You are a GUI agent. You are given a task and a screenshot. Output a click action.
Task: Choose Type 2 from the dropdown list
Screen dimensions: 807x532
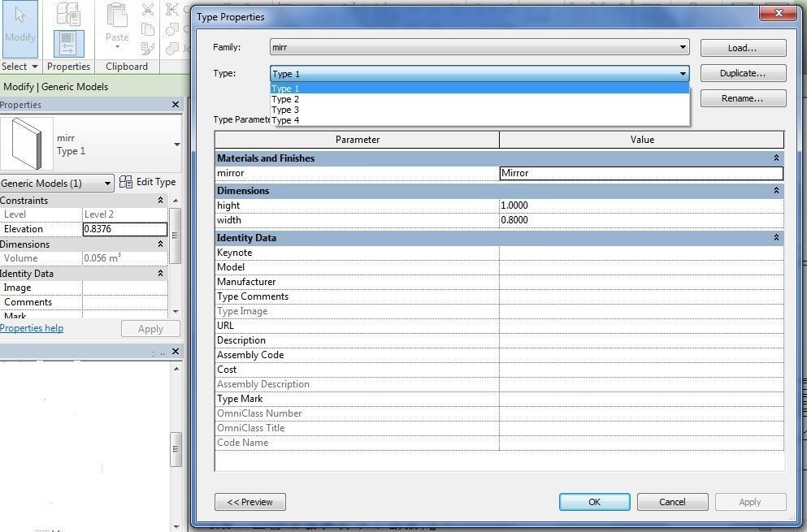(x=479, y=99)
